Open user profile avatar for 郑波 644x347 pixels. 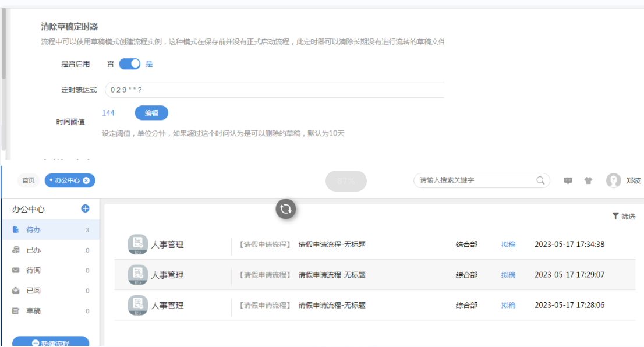point(613,180)
